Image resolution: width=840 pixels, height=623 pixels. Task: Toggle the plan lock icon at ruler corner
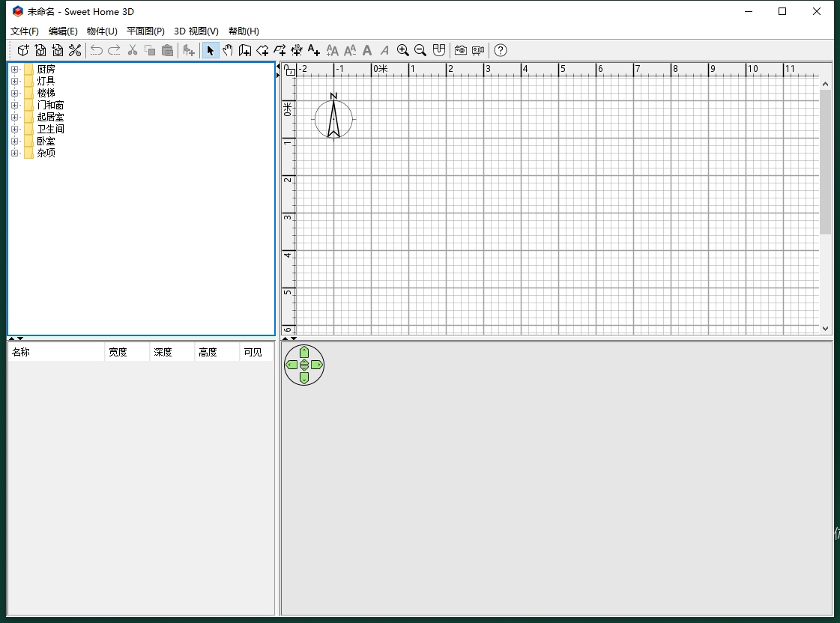click(x=290, y=70)
